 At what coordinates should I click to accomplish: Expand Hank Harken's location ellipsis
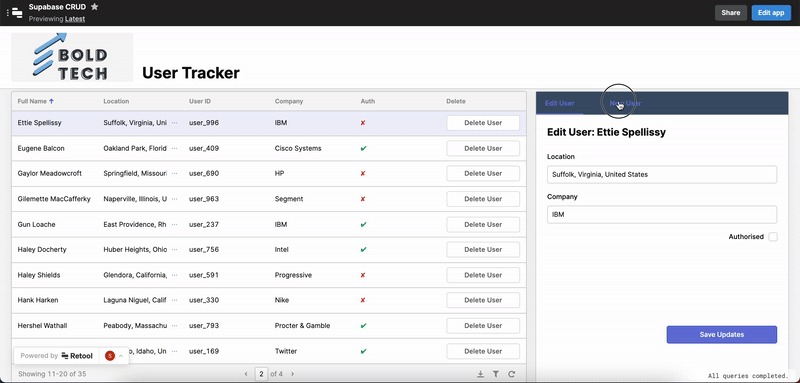[174, 300]
